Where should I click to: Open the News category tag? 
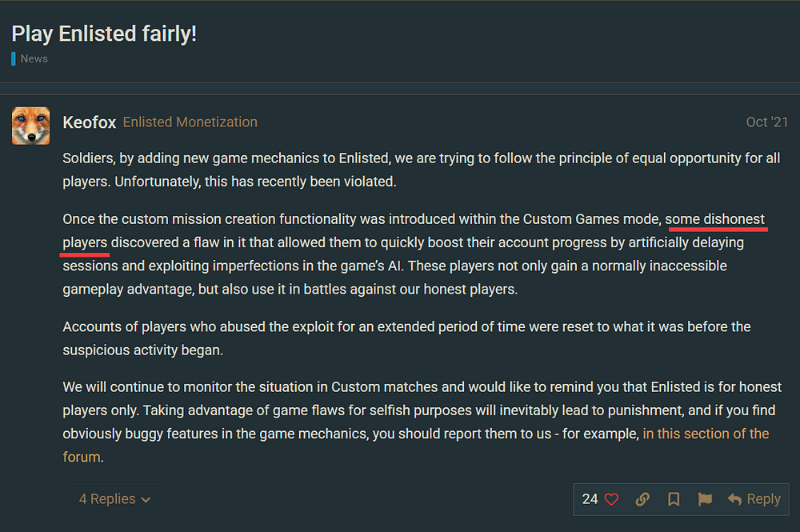34,58
